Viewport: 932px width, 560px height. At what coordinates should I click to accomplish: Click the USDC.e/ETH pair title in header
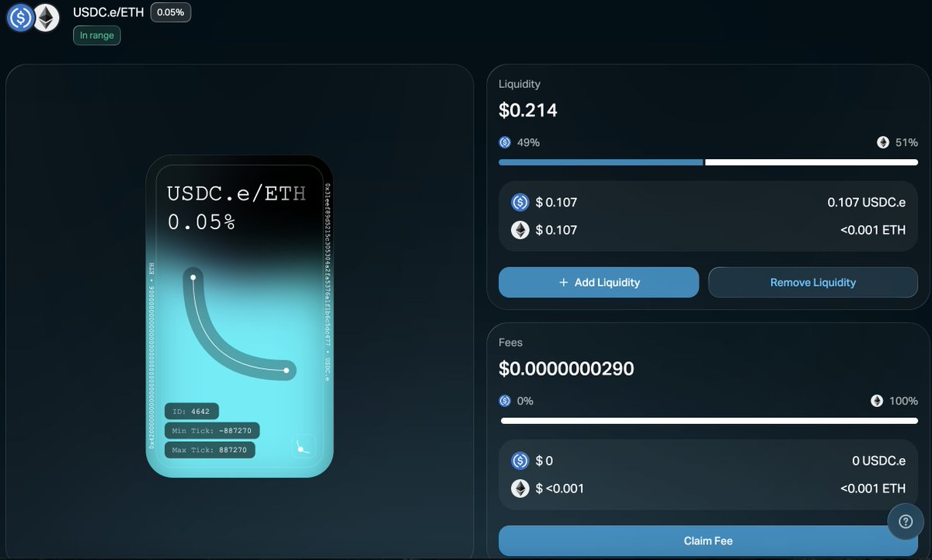107,12
